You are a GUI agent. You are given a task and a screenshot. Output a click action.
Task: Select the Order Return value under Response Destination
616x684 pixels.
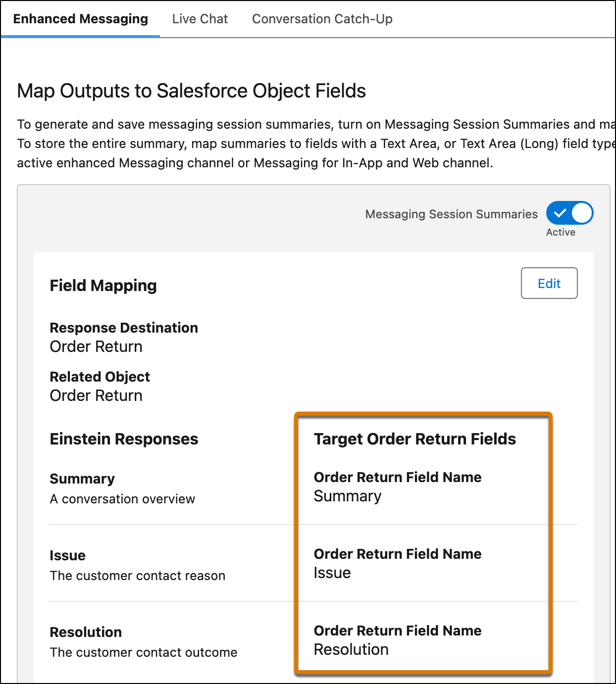[96, 346]
